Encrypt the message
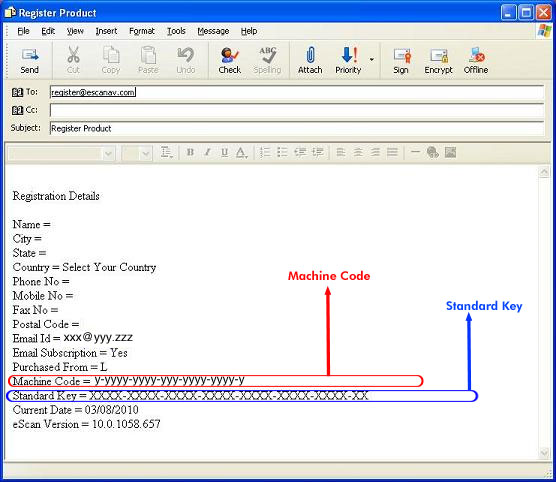Image resolution: width=556 pixels, height=482 pixels. pos(439,60)
